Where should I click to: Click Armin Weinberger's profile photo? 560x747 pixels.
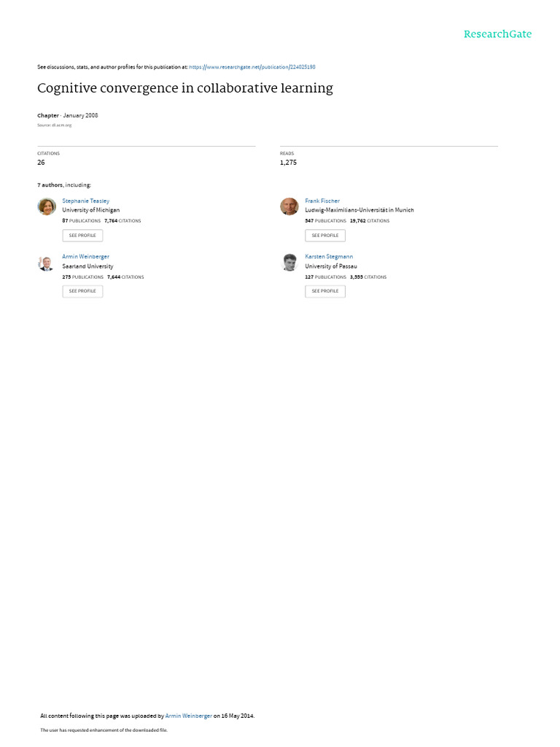(x=46, y=263)
